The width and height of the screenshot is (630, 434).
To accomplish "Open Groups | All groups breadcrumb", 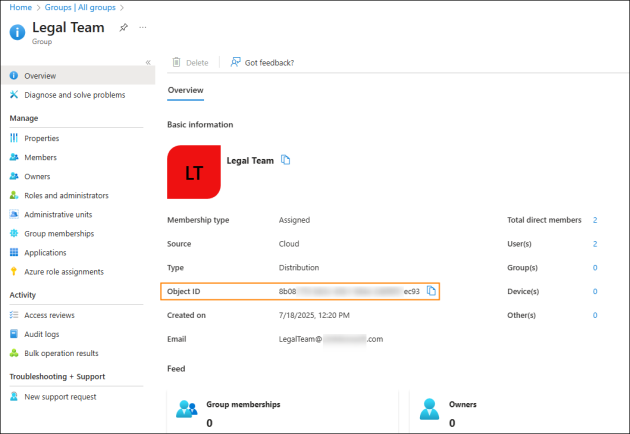I will click(x=80, y=7).
